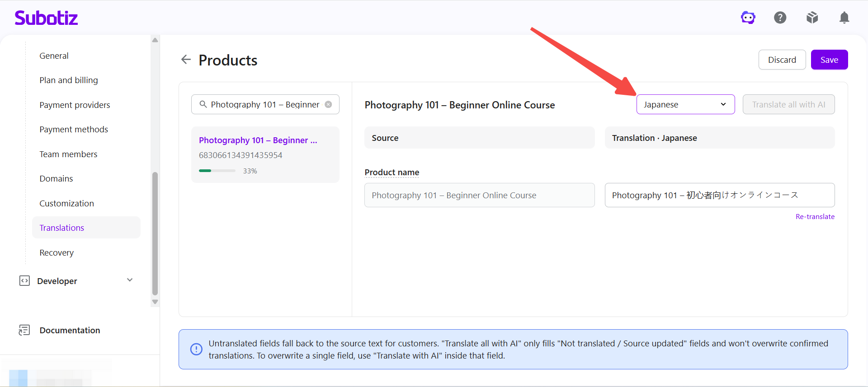This screenshot has height=387, width=868.
Task: Select Photography 101 product list item
Action: tap(265, 154)
